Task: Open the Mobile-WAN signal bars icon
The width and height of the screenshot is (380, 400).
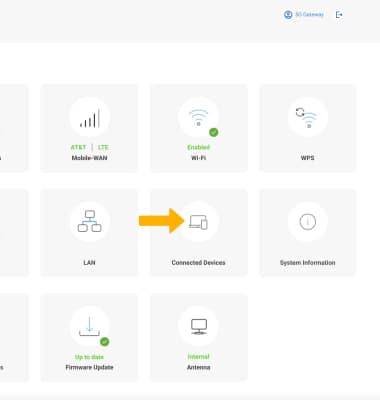Action: click(x=89, y=117)
